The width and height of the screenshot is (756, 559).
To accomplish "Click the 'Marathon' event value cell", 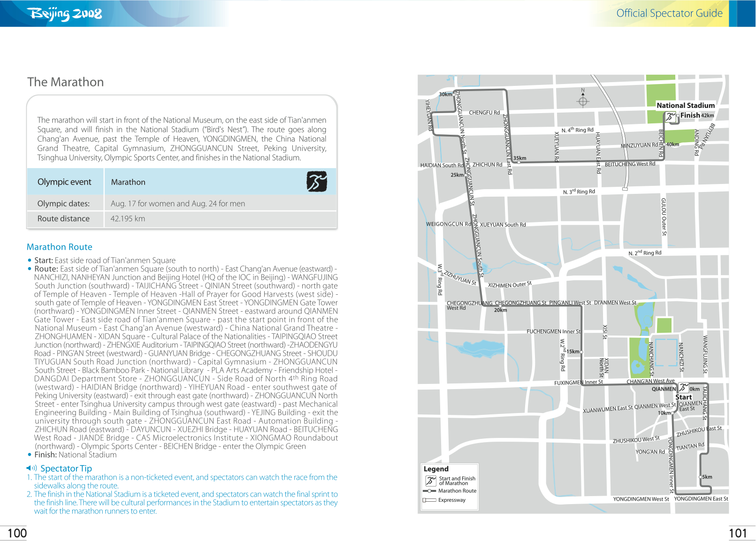I will point(128,182).
